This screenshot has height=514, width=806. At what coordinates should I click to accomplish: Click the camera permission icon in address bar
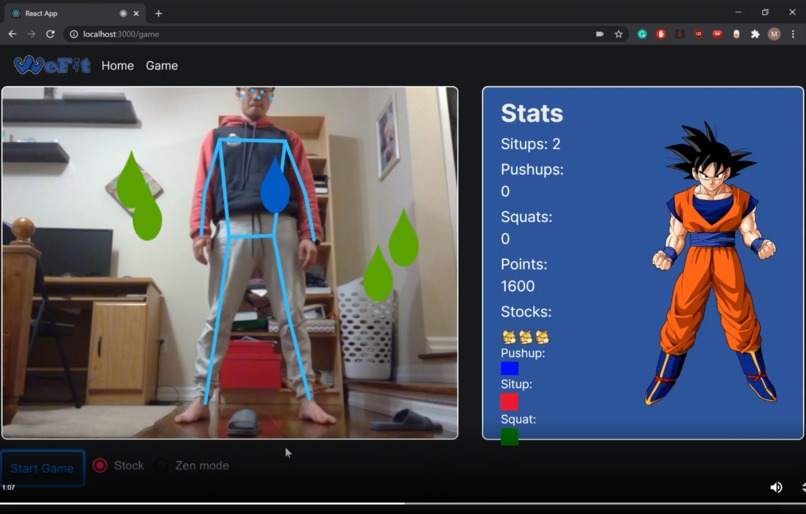[599, 34]
